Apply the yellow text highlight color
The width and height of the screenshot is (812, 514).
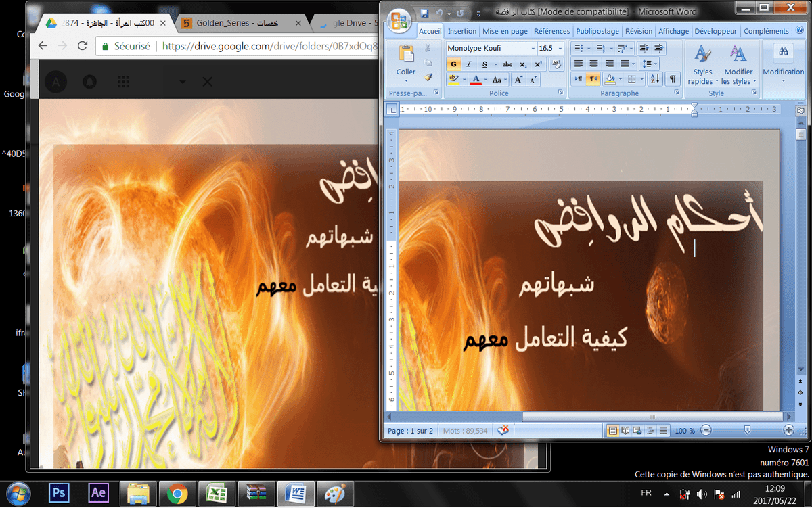(453, 80)
